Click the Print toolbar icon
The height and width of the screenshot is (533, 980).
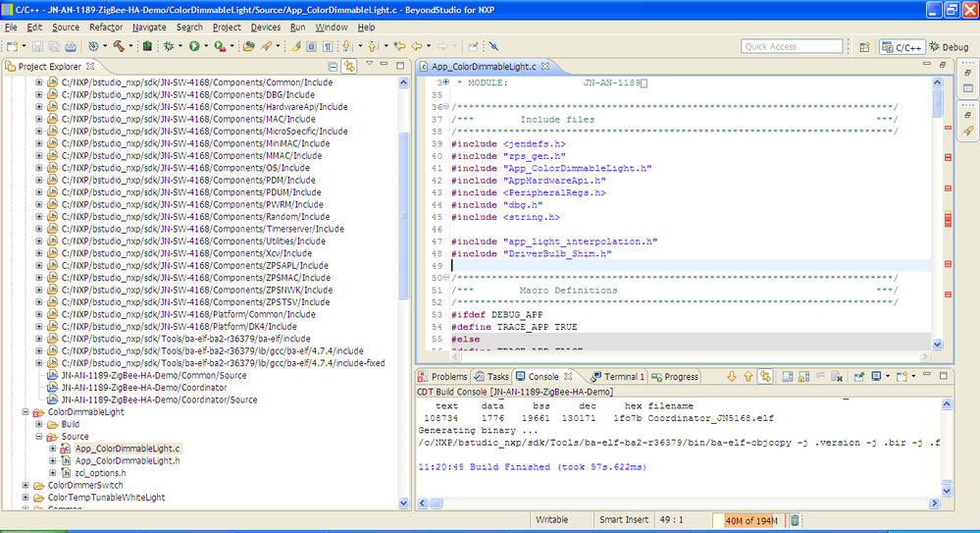coord(71,46)
